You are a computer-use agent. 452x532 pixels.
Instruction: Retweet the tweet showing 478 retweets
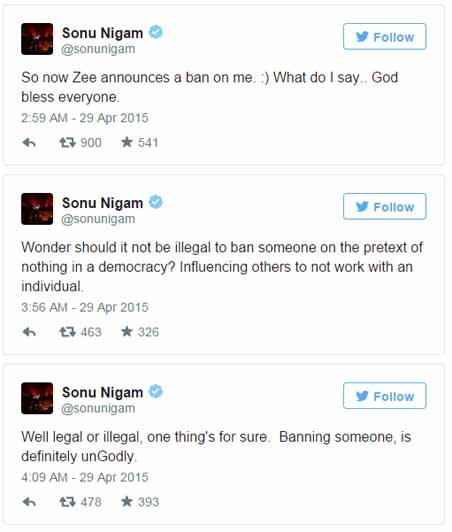(67, 501)
